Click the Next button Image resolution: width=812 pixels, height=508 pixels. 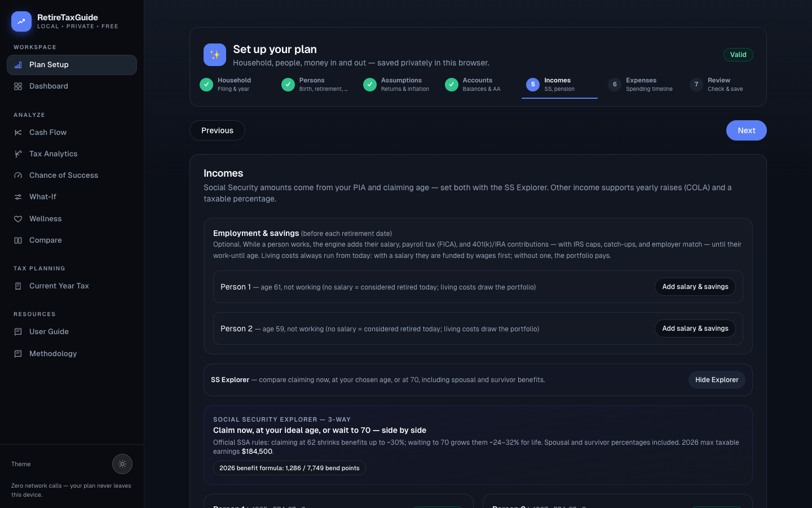[x=747, y=130]
